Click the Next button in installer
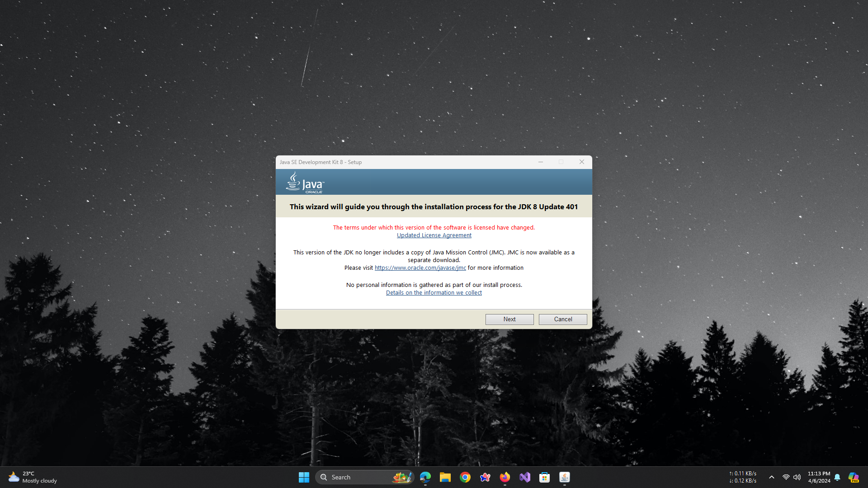Viewport: 868px width, 488px height. coord(509,319)
